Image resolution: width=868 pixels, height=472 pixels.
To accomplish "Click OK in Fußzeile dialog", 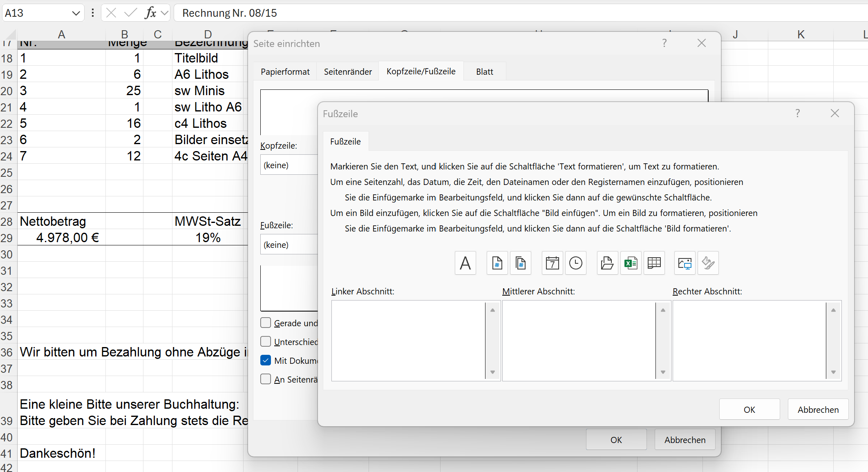I will pyautogui.click(x=749, y=410).
